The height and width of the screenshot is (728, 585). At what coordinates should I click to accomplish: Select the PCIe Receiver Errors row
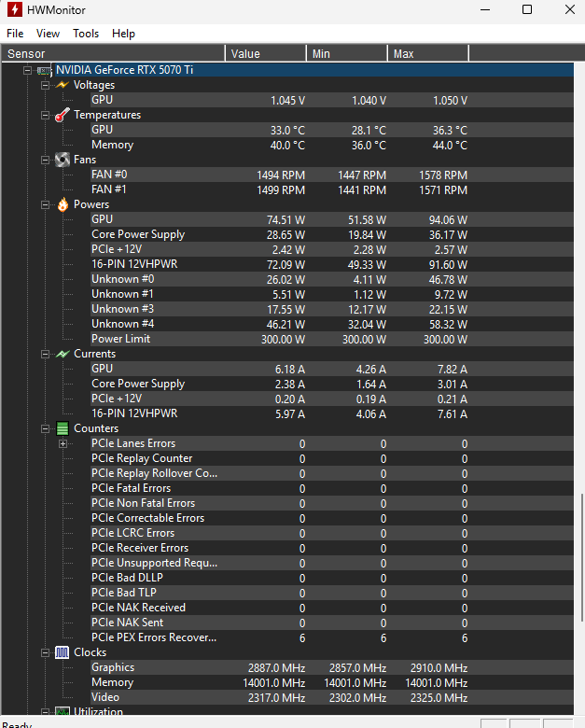pos(332,548)
